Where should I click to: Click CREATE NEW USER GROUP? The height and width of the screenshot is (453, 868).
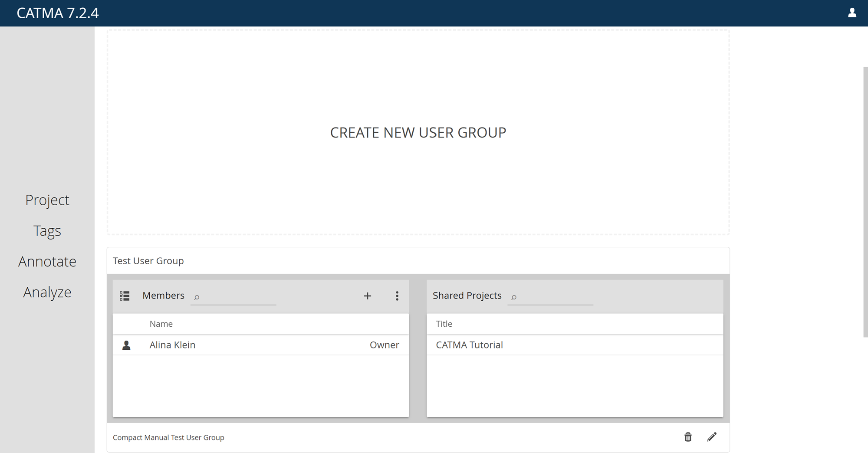point(418,132)
